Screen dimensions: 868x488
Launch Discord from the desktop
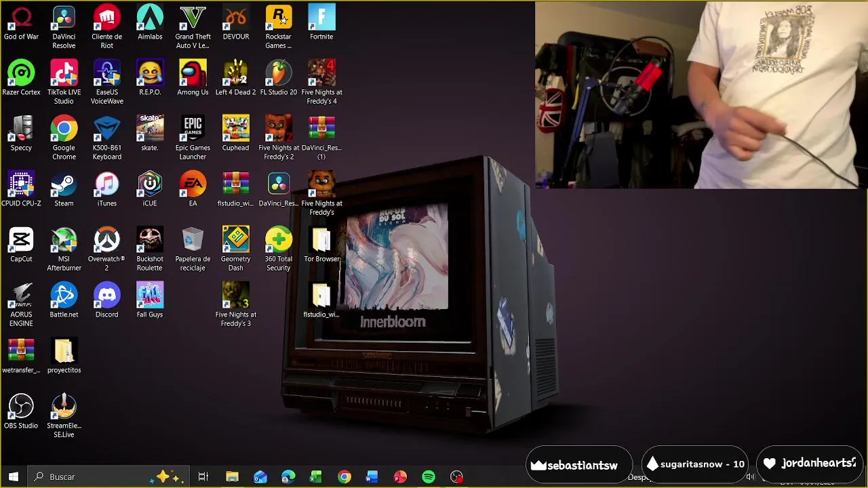tap(106, 301)
